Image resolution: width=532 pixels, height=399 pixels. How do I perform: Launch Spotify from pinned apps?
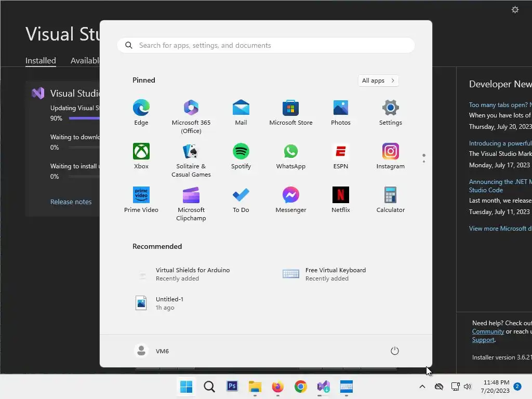point(241,156)
